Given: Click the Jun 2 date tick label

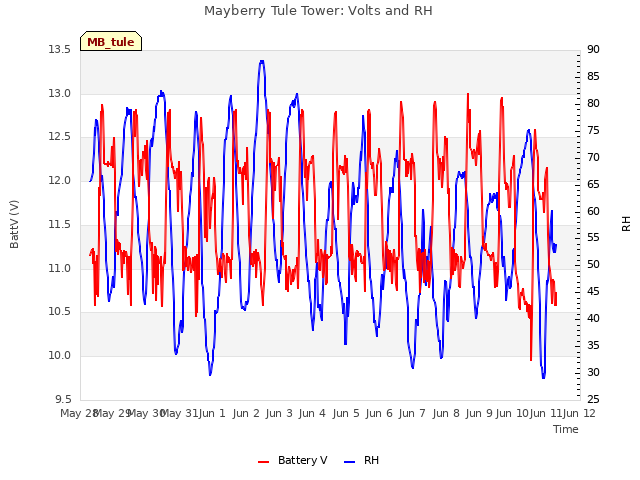Looking at the screenshot, I should [246, 413].
